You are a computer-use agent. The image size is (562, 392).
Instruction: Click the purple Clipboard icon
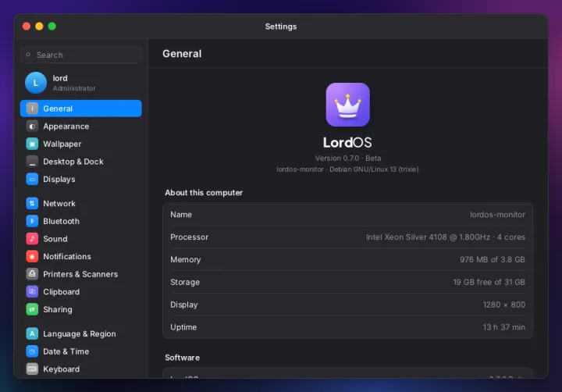tap(32, 291)
